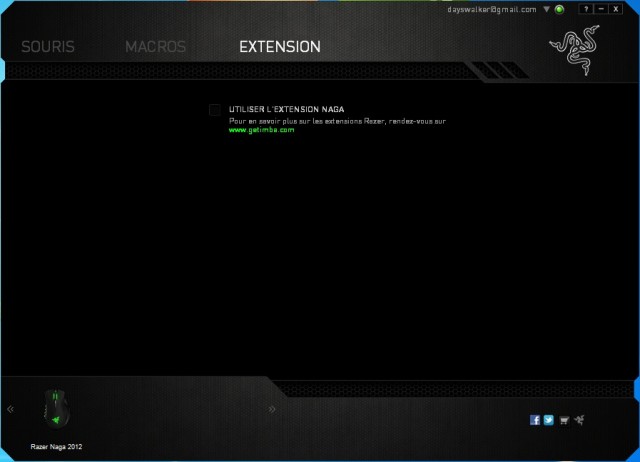Click the account email dayswalker@gmail.com
The width and height of the screenshot is (640, 462).
point(492,9)
